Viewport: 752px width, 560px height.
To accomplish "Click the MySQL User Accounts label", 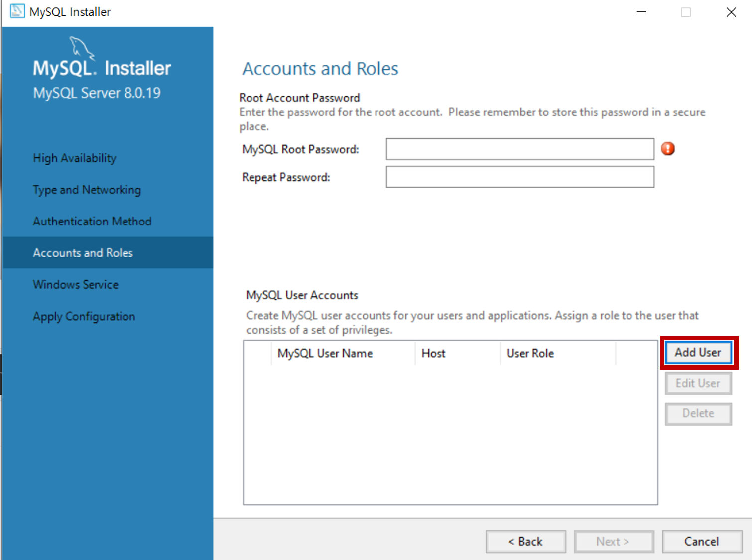I will (302, 295).
